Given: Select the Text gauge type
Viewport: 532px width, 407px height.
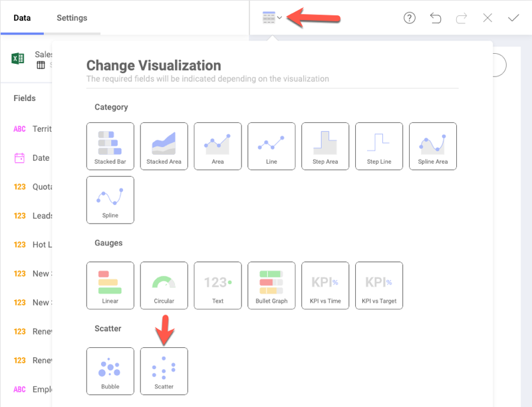Looking at the screenshot, I should (x=217, y=285).
